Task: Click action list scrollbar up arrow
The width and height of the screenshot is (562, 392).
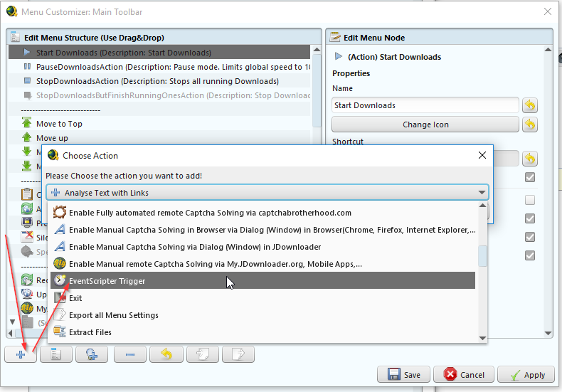Action: coord(482,206)
